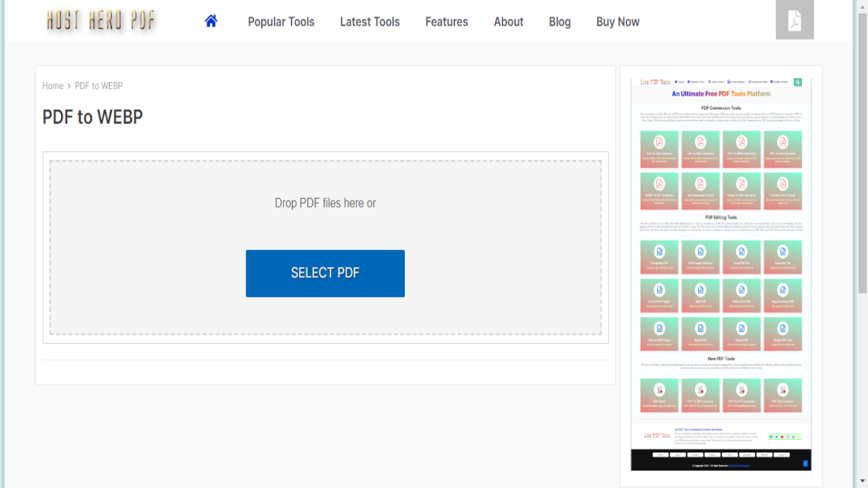Click the blue Home icon in navbar
Image resolution: width=868 pixels, height=488 pixels.
click(x=211, y=21)
